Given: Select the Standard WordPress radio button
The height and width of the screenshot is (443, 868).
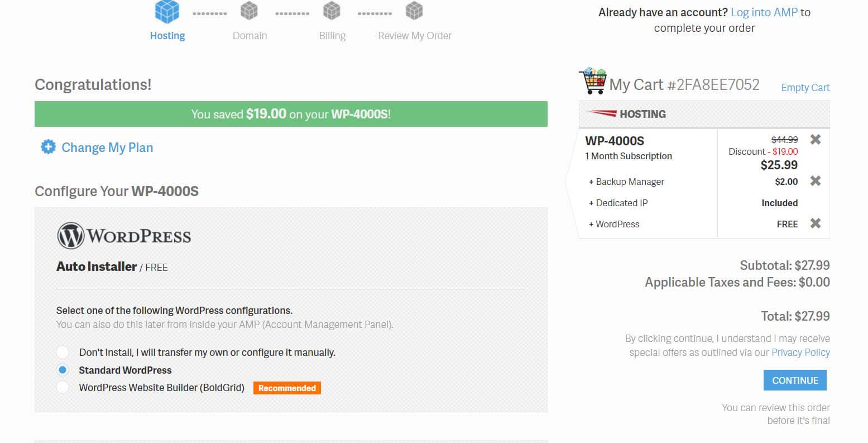Looking at the screenshot, I should pos(63,370).
